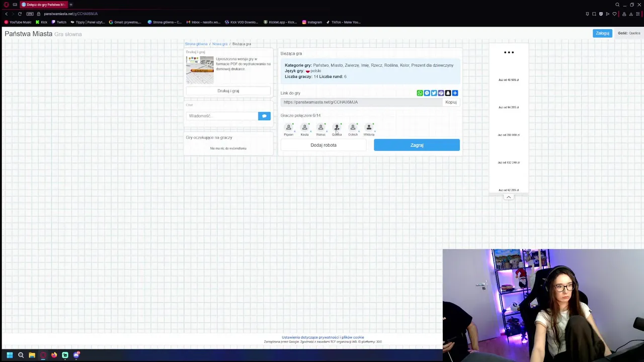The width and height of the screenshot is (644, 362).
Task: Open the Opera menu logo icon
Action: [7, 5]
